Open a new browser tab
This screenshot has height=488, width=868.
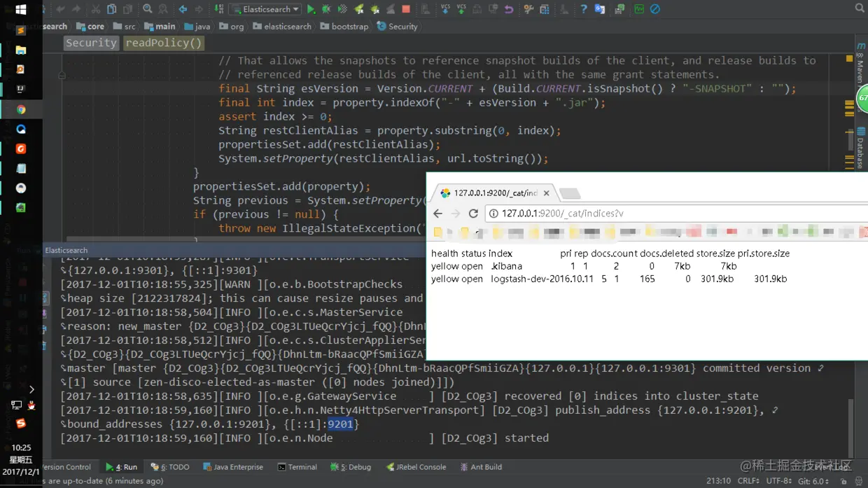pos(570,193)
